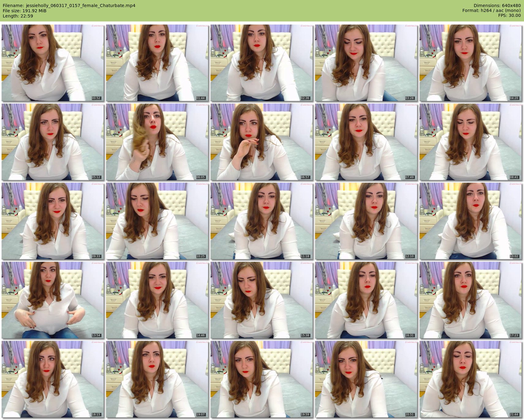Select the "FPS: 30.00" text
The width and height of the screenshot is (524, 420).
pyautogui.click(x=510, y=16)
